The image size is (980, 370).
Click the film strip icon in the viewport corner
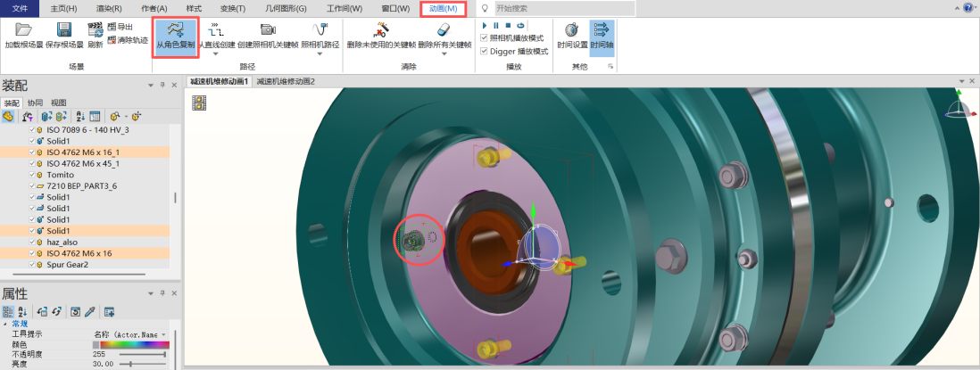[x=200, y=103]
